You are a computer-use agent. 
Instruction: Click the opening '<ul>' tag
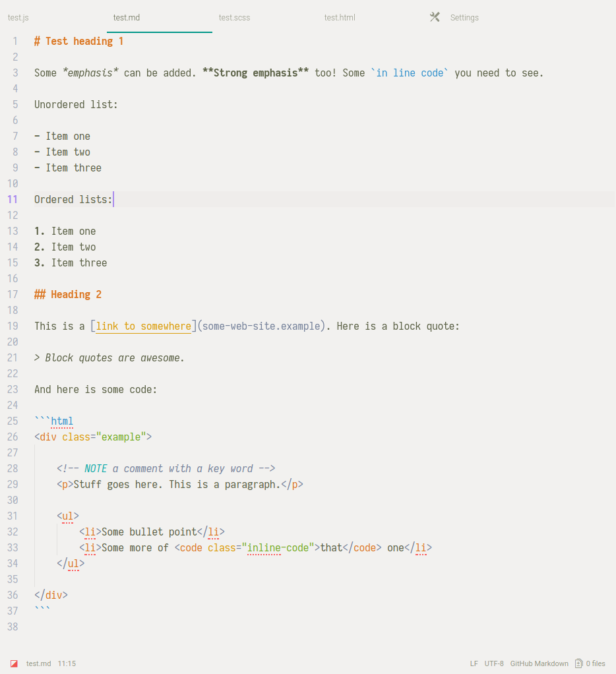point(68,516)
